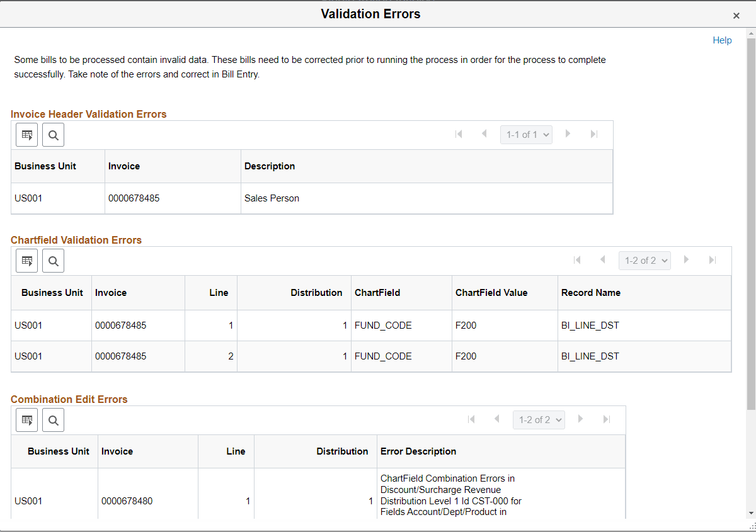
Task: Click the Find icon in Chartfield Validation Errors grid
Action: 53,260
